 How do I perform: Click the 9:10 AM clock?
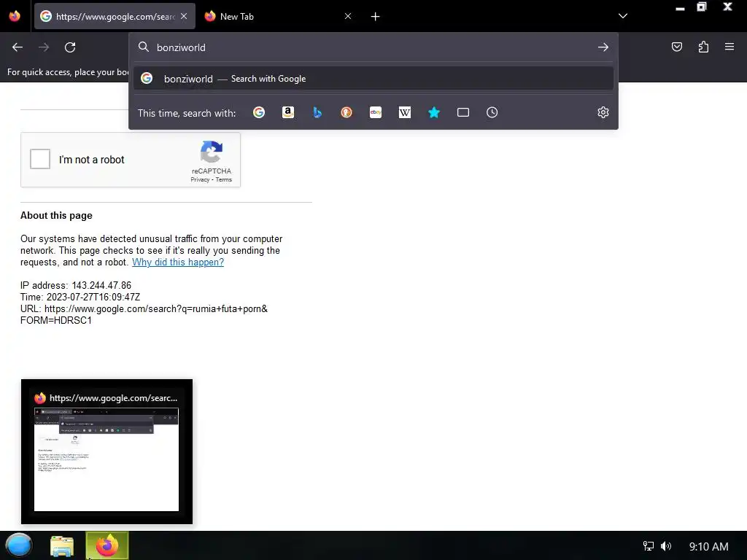pos(708,547)
